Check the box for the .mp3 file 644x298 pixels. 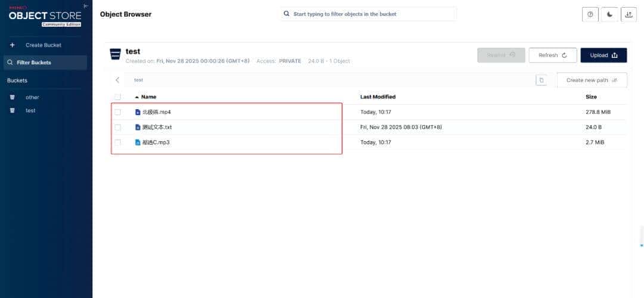click(118, 142)
